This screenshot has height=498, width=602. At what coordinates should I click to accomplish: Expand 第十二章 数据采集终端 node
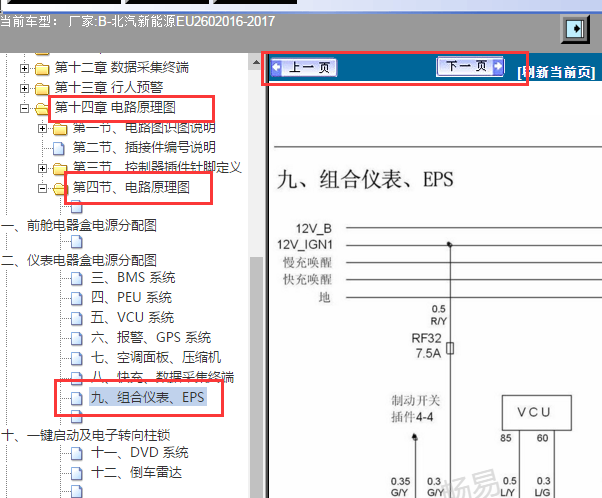25,68
